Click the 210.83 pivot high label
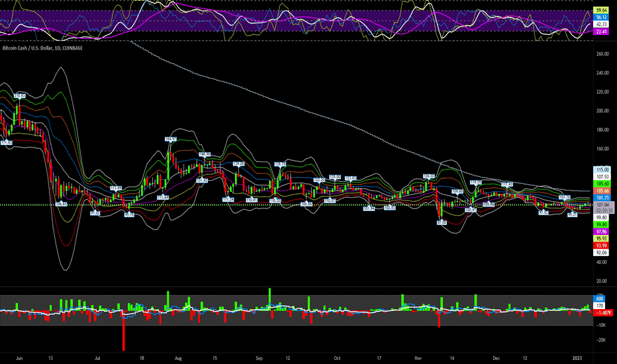 coord(20,95)
